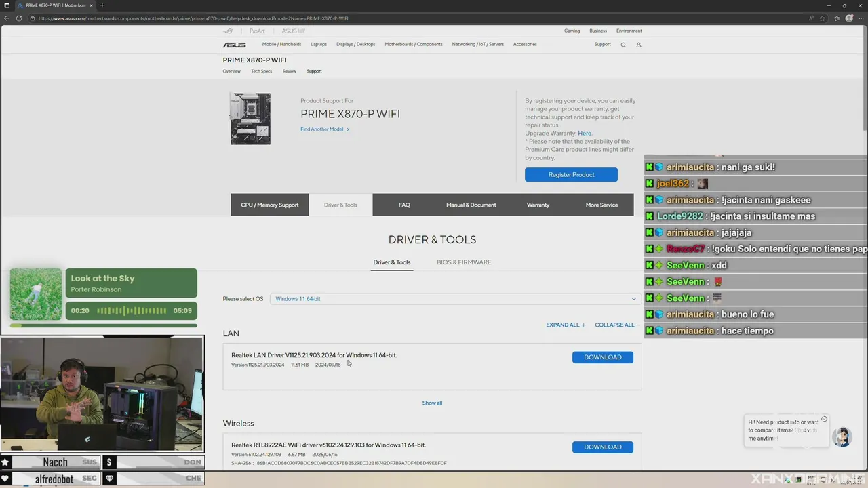Viewport: 868px width, 488px height.
Task: Click the 2025/06/16 release date text
Action: (325, 455)
